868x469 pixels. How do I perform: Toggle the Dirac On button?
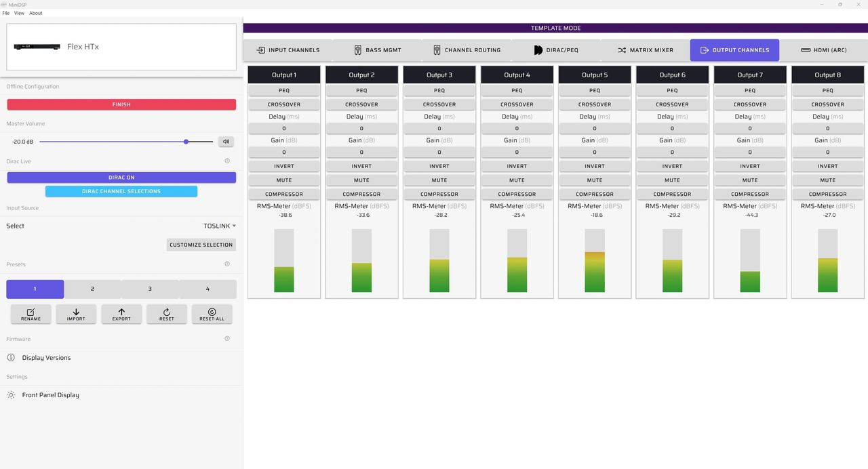pyautogui.click(x=121, y=178)
